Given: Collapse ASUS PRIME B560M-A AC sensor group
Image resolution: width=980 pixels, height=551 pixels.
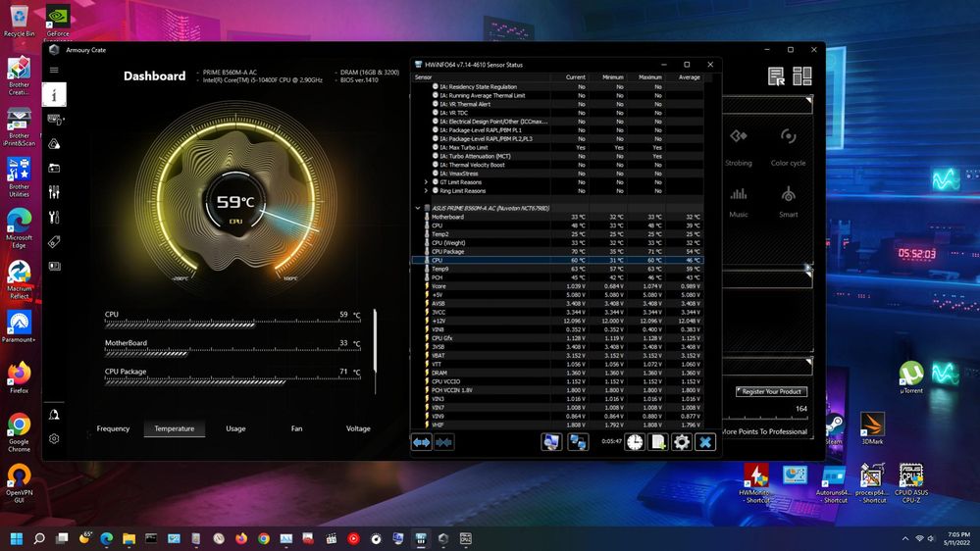Looking at the screenshot, I should click(x=418, y=208).
